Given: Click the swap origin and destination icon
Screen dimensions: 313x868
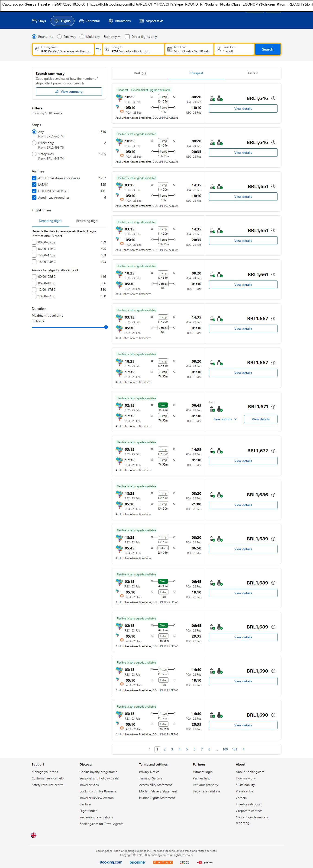Looking at the screenshot, I should 98,49.
